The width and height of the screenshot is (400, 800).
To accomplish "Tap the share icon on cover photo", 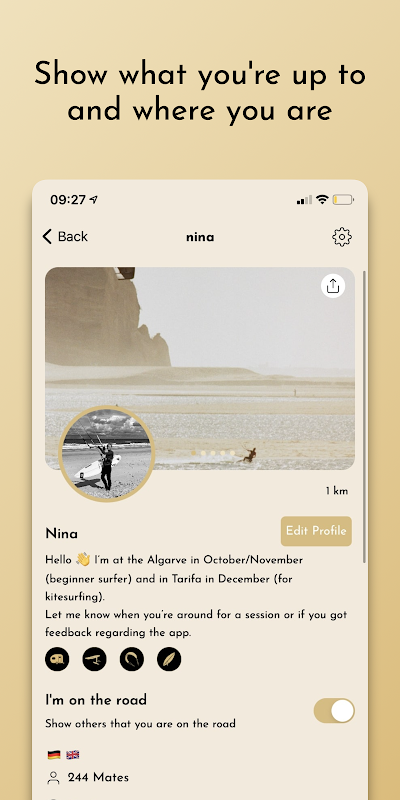I will (333, 286).
